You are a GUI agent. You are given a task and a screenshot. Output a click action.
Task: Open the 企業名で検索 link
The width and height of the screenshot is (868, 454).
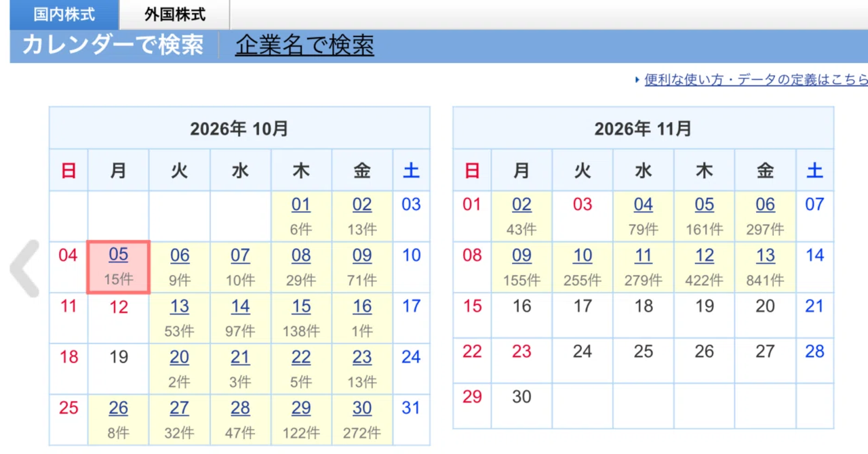(304, 45)
